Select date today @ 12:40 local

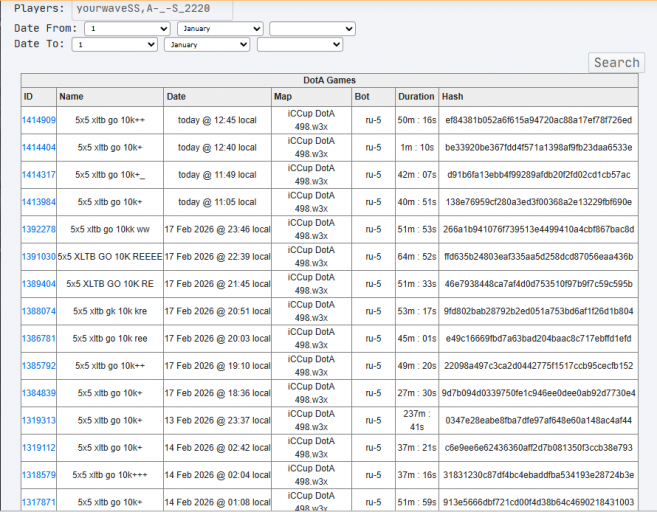(x=217, y=147)
